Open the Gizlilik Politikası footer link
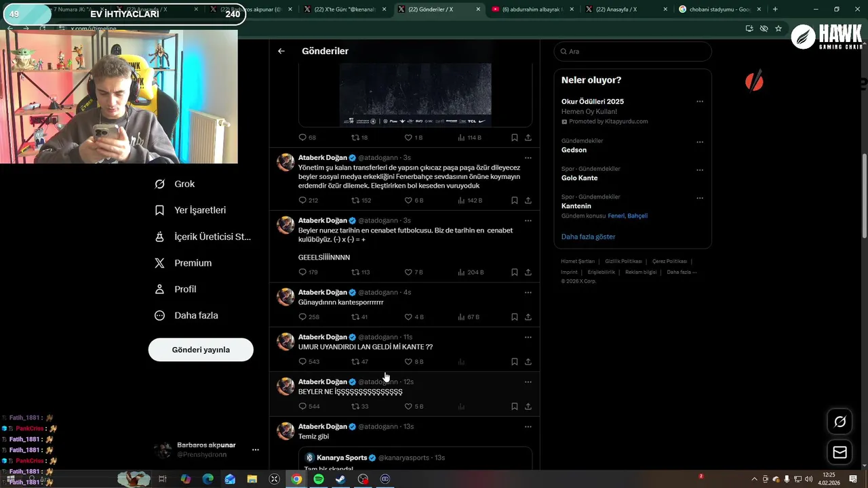 (x=623, y=261)
